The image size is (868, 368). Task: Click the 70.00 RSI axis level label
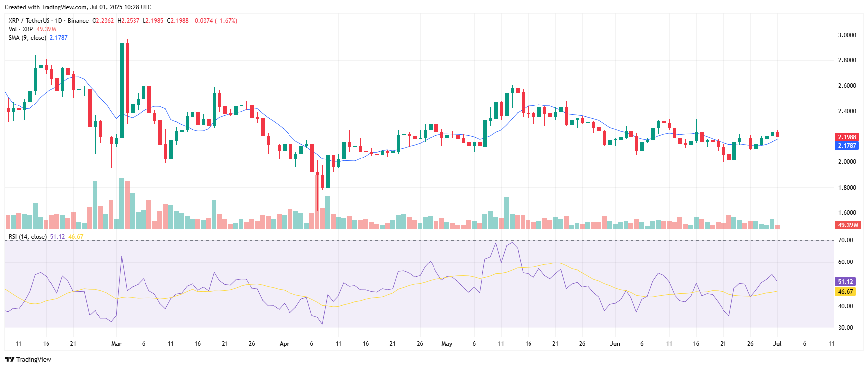[x=845, y=240]
